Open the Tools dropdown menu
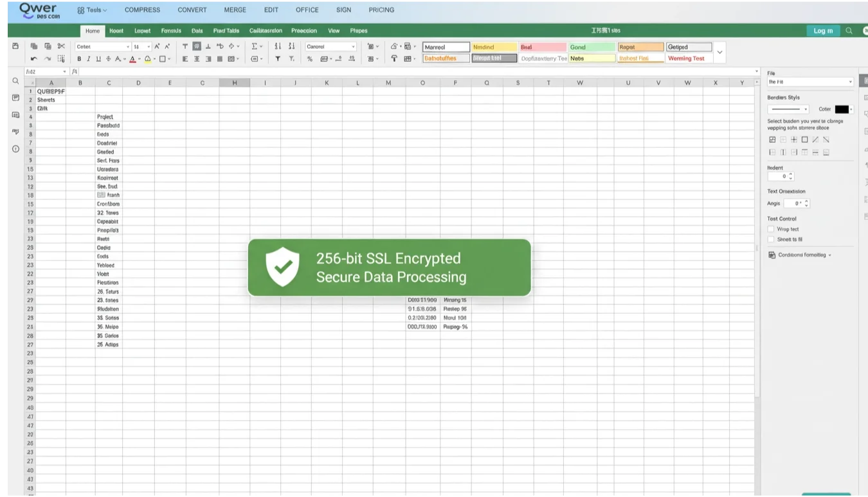 (x=92, y=10)
